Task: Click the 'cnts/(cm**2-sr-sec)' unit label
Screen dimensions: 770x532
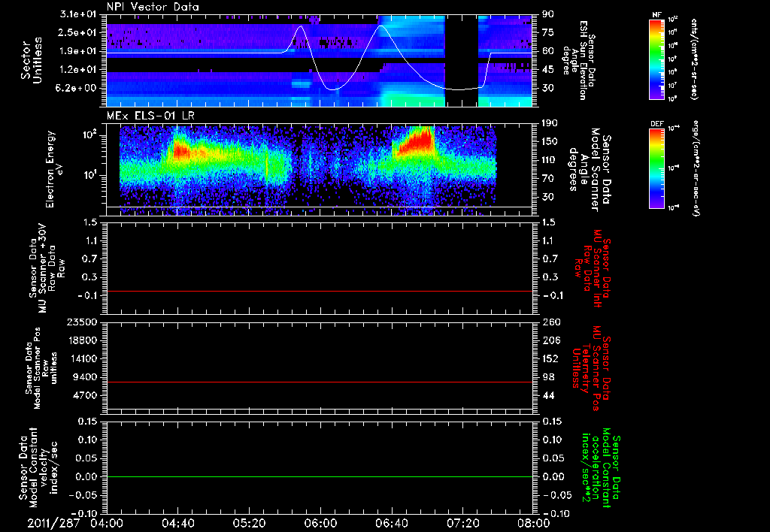Action: 694,59
